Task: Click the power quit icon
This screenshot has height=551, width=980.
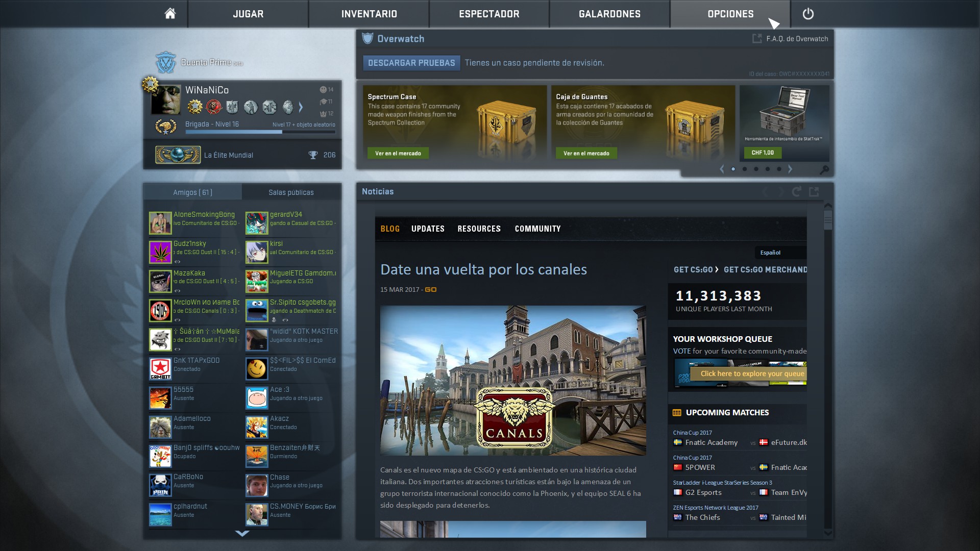Action: coord(808,14)
